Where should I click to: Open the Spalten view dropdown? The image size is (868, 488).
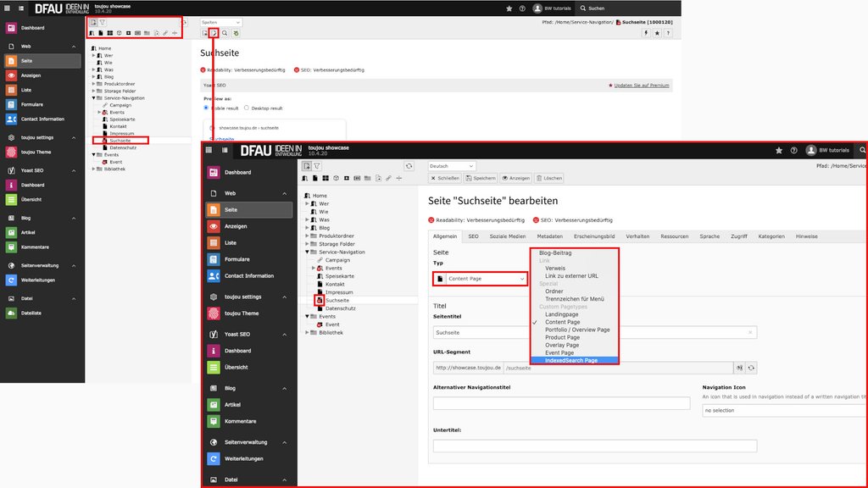point(220,21)
